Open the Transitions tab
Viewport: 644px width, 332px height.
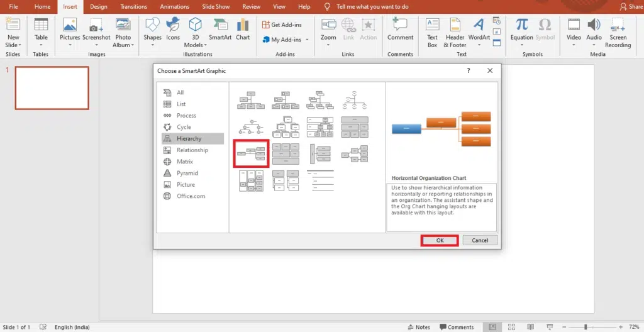[134, 7]
